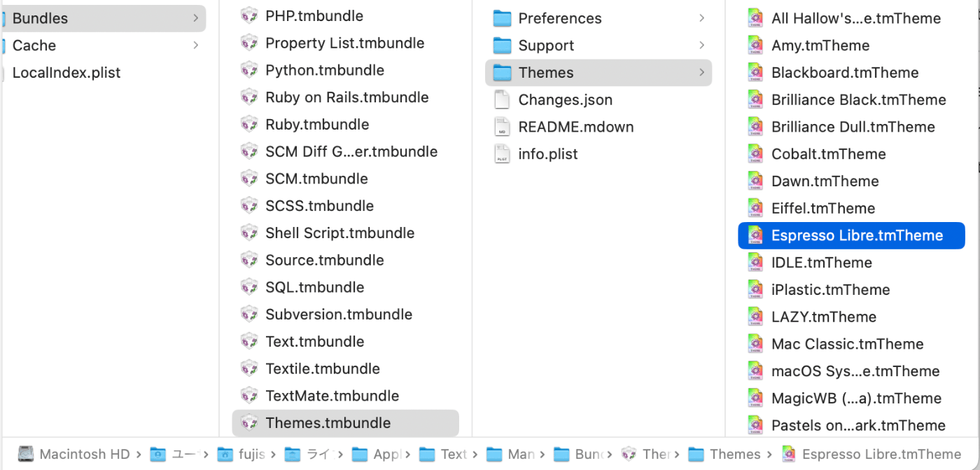Select Themes.tmbundle in the bundle list

coord(345,423)
